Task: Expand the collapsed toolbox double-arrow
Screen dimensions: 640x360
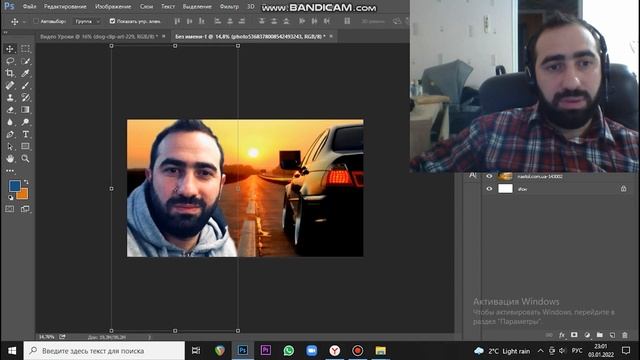Action: 5,33
